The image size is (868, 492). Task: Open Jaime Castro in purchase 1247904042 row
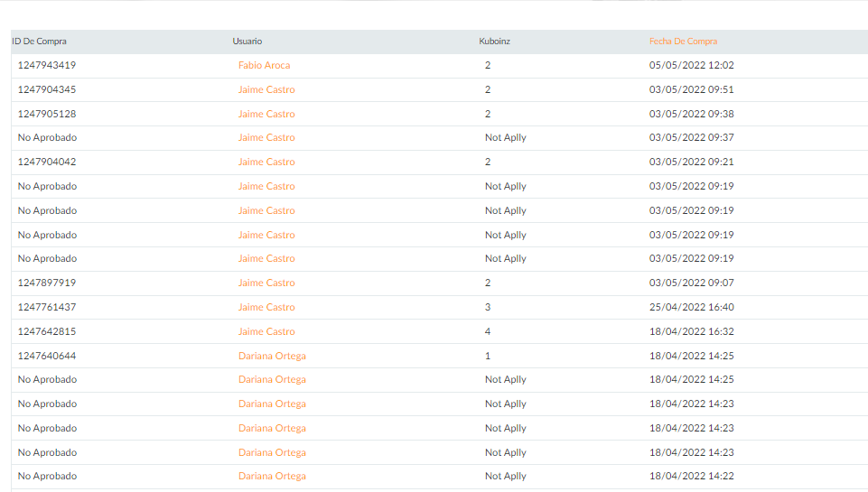pos(266,162)
